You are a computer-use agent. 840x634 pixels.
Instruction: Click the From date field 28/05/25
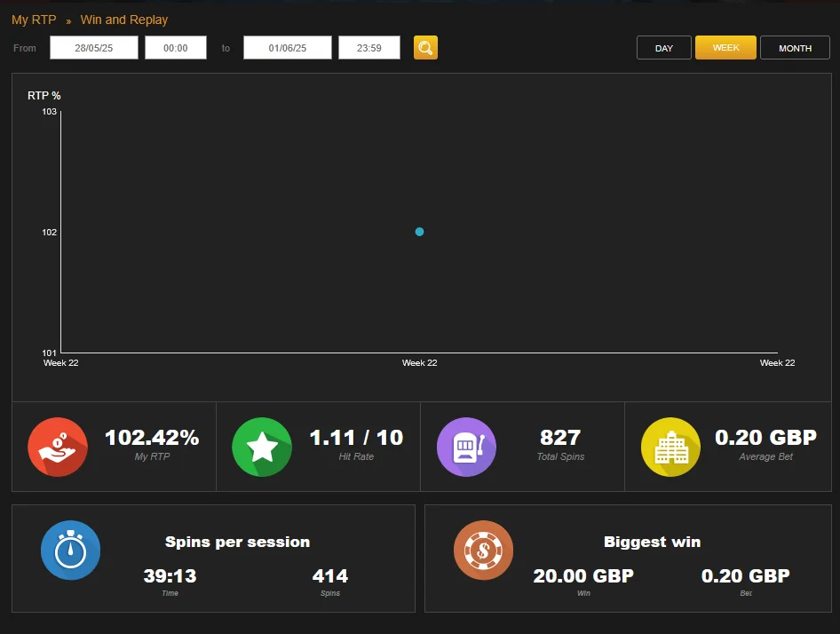94,48
